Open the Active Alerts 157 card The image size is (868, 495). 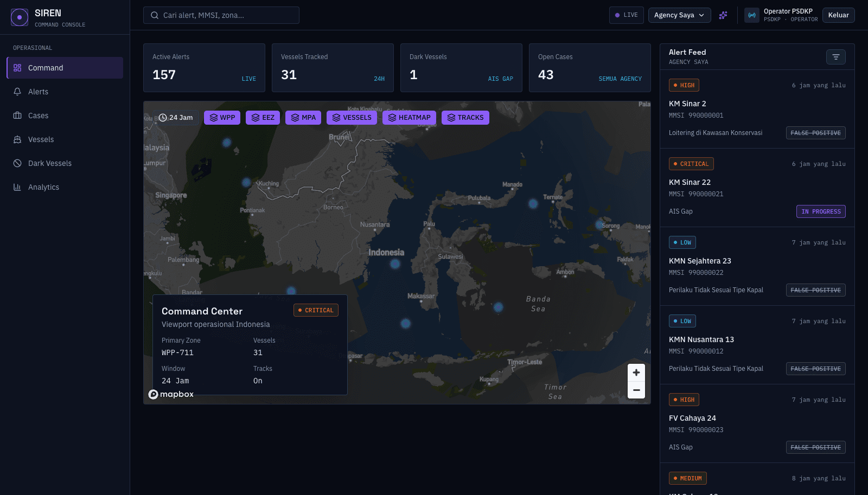coord(204,68)
